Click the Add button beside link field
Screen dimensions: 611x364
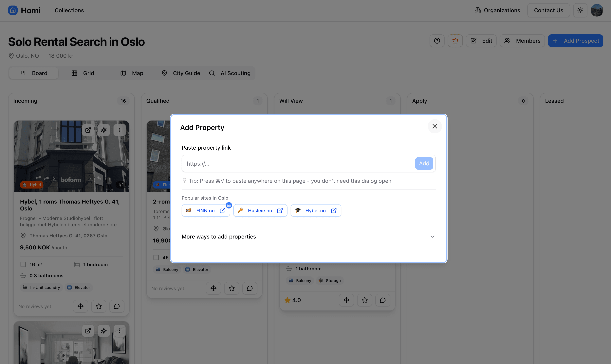(424, 163)
